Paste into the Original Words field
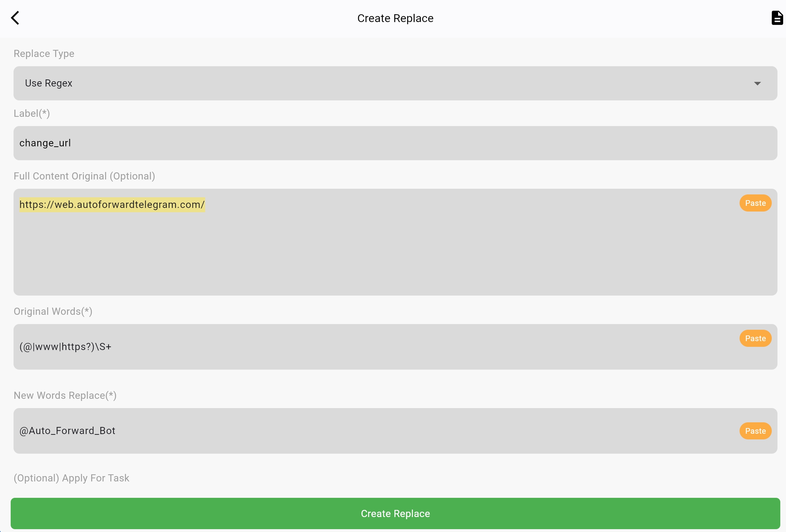This screenshot has height=532, width=786. tap(755, 338)
